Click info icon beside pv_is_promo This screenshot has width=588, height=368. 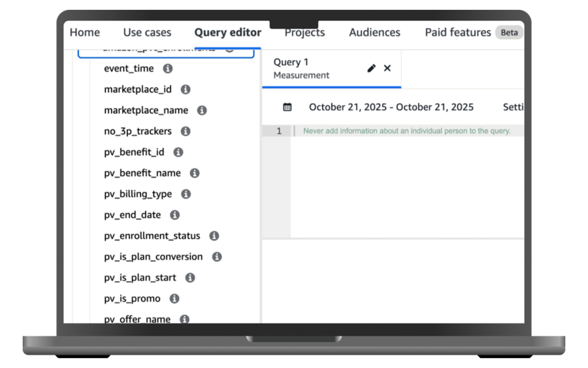pos(174,298)
